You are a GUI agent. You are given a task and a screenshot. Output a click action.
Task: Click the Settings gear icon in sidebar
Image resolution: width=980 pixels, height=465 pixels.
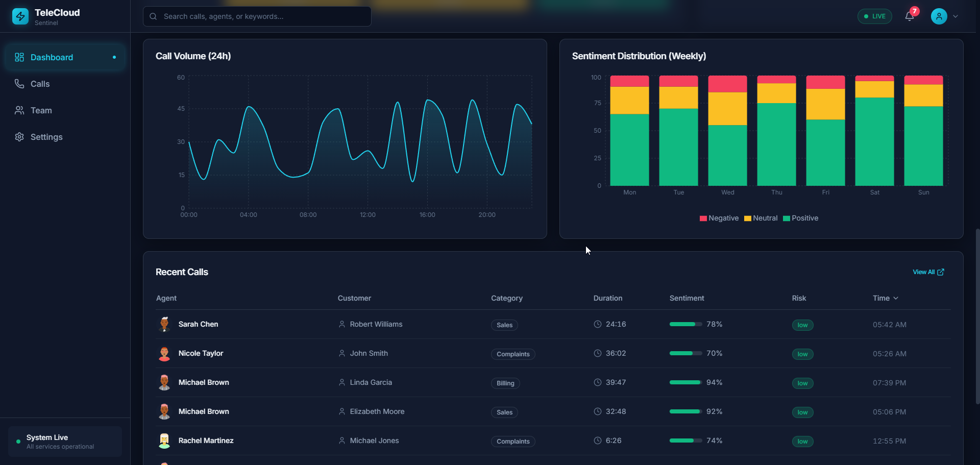pos(19,137)
